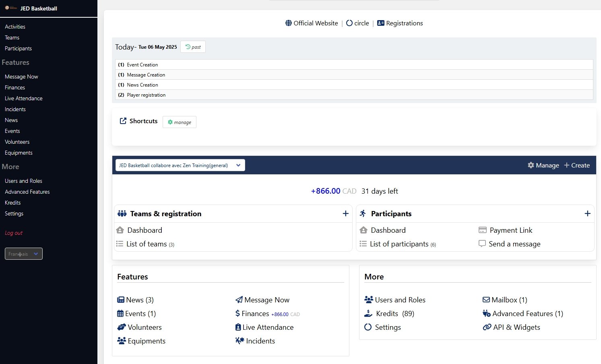Open Volunteers in the sidebar
This screenshot has width=601, height=364.
17,142
